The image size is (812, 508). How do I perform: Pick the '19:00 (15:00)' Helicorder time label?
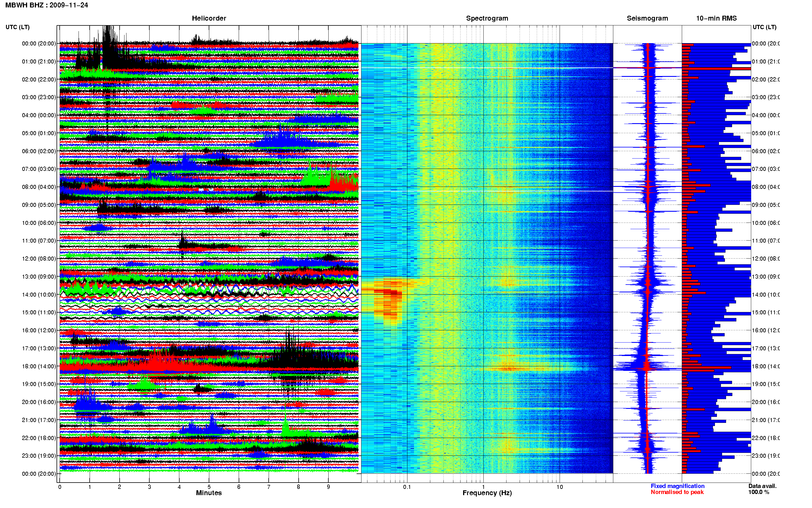point(39,384)
